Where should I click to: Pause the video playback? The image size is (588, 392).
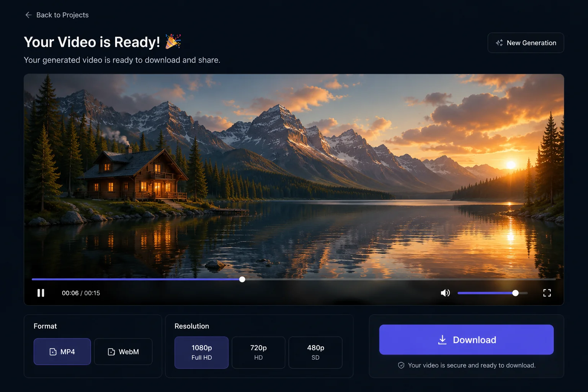point(41,293)
